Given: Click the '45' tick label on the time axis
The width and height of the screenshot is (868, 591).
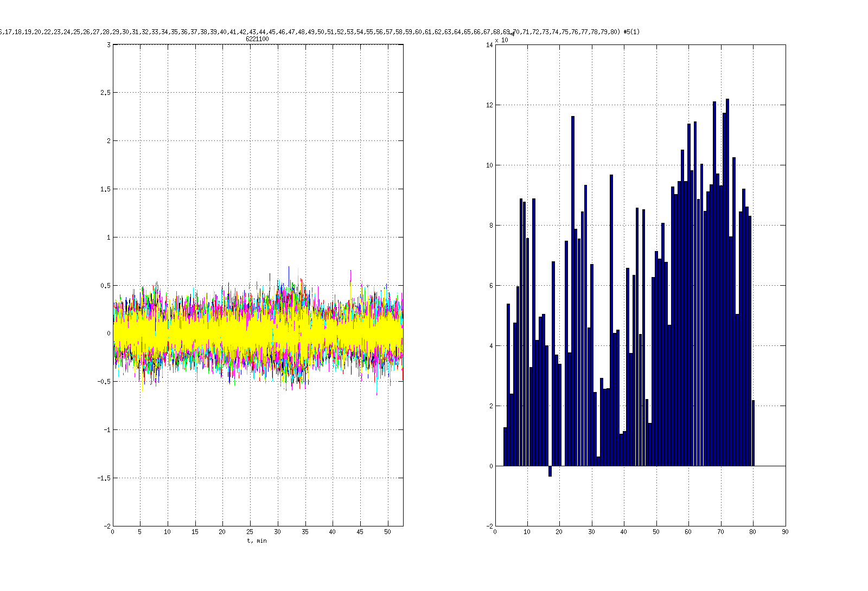Looking at the screenshot, I should (360, 532).
